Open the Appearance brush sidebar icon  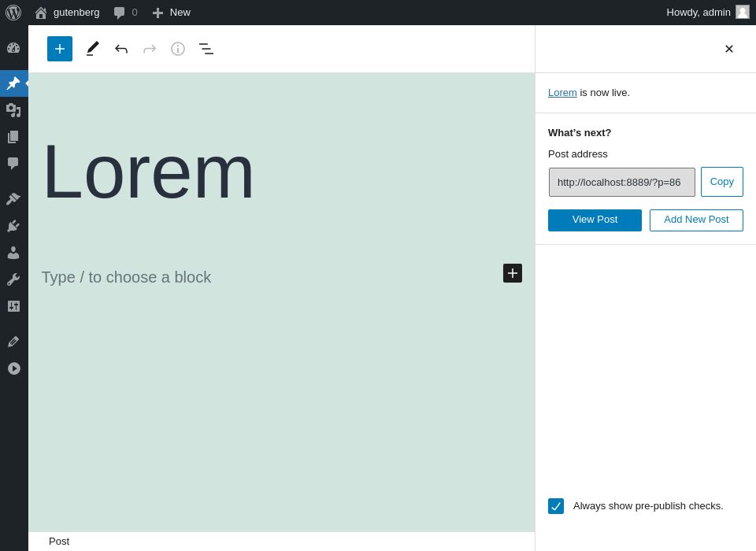[13, 198]
